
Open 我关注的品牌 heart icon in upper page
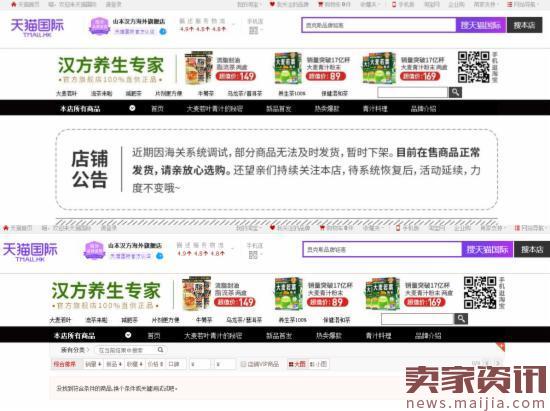(x=272, y=4)
